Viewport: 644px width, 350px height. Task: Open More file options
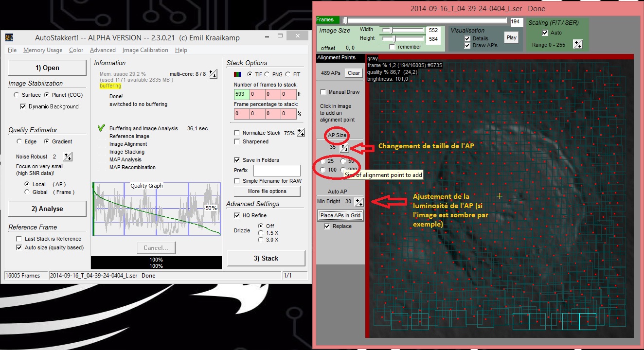pos(267,191)
